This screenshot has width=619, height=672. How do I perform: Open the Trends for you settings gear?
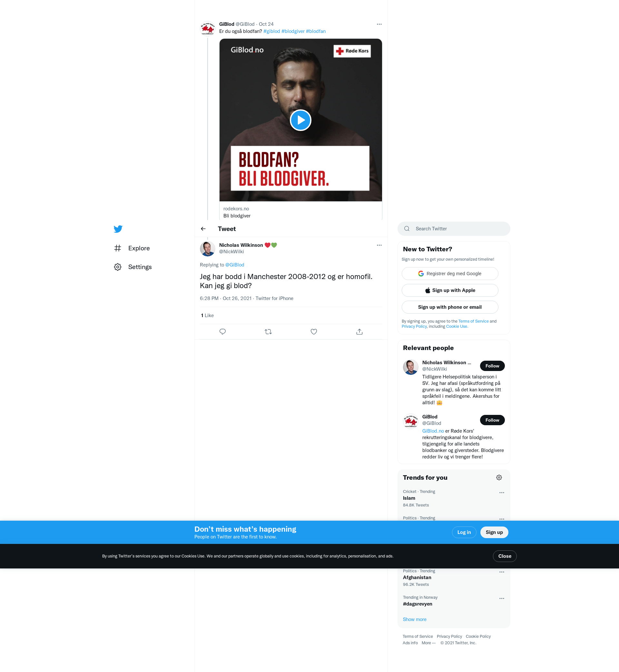click(499, 477)
